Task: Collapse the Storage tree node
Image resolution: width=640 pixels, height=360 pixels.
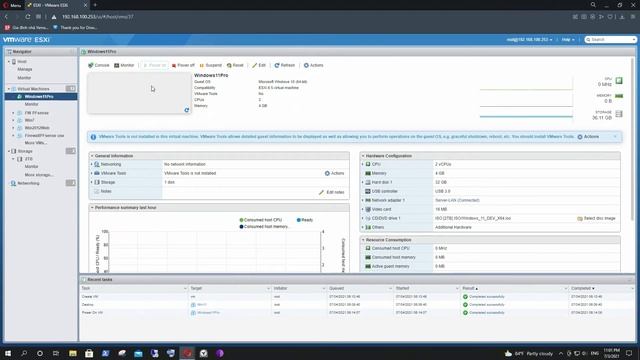Action: pos(9,151)
